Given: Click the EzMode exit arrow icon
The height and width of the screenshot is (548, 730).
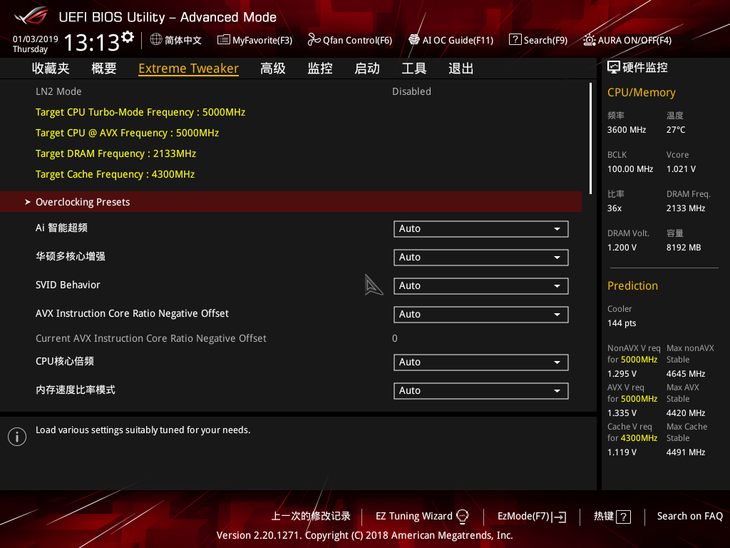Looking at the screenshot, I should (560, 517).
